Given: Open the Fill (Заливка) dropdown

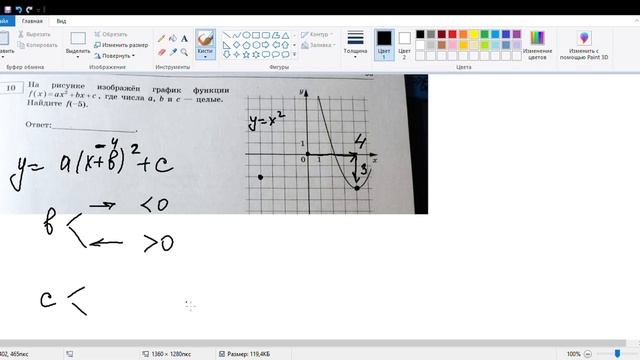Looking at the screenshot, I should pos(318,45).
